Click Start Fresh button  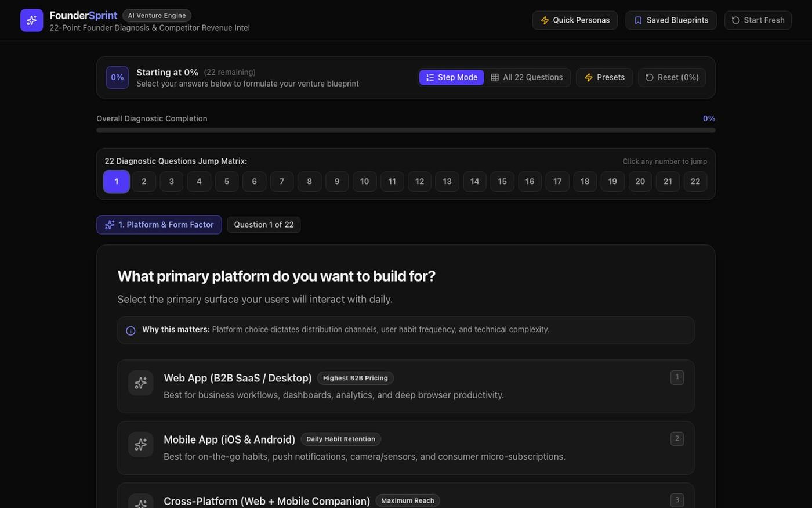pyautogui.click(x=758, y=20)
